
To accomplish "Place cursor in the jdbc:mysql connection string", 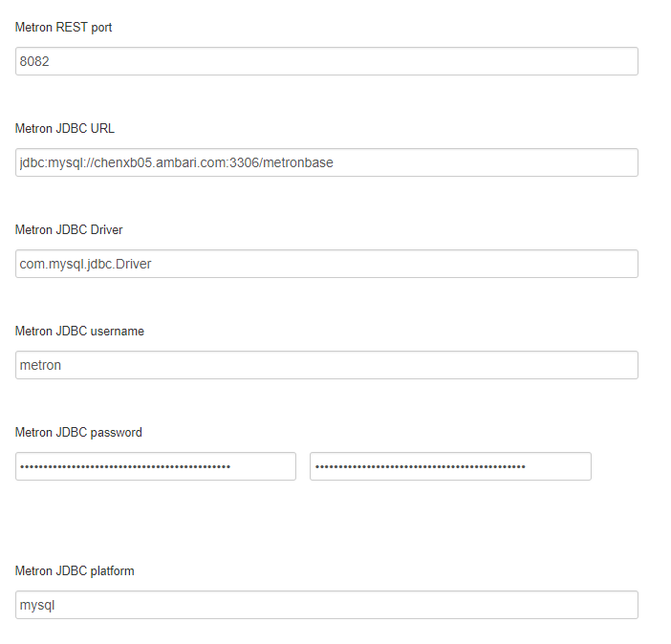I will [x=176, y=162].
